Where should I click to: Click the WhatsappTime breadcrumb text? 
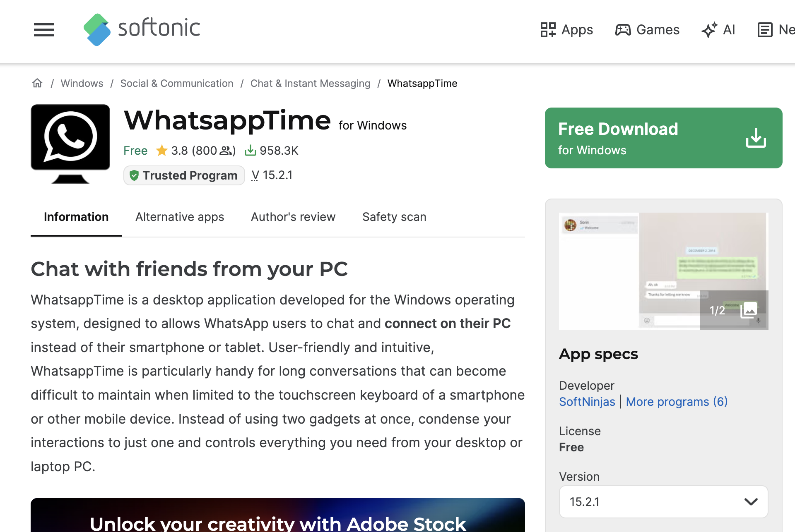(422, 83)
